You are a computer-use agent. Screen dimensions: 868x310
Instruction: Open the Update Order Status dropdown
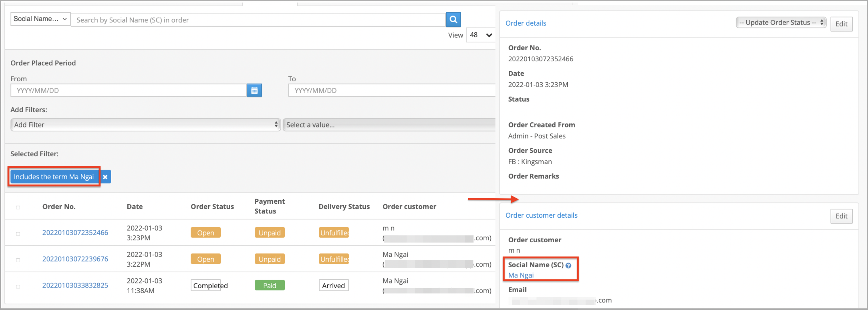pyautogui.click(x=781, y=22)
